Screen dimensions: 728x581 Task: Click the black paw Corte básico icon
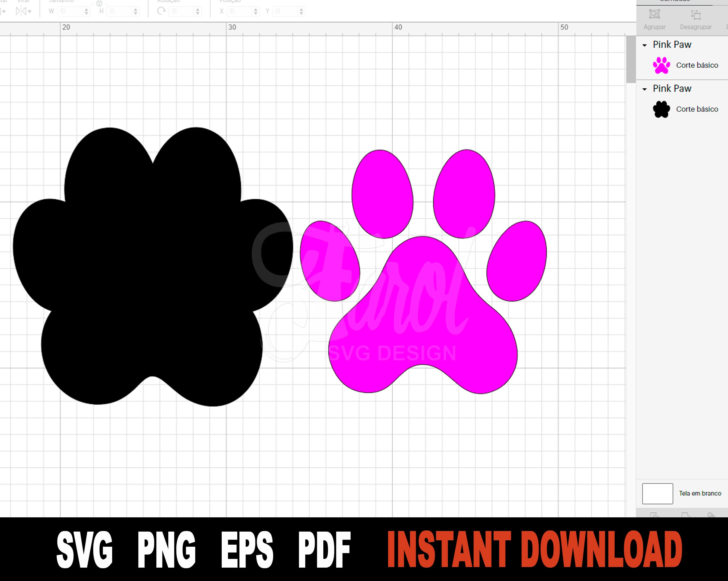662,109
